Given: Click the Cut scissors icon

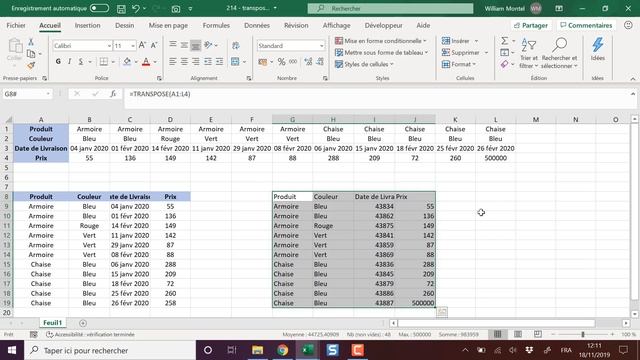Looking at the screenshot, I should tap(31, 42).
